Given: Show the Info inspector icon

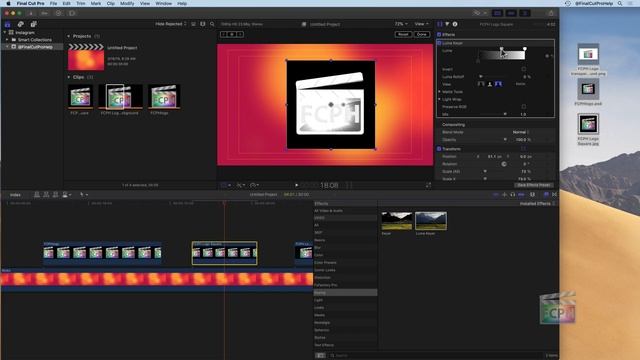Looking at the screenshot, I should [455, 24].
